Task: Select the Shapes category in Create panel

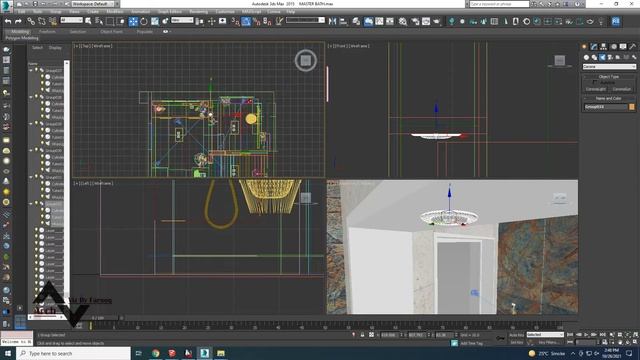Action: pos(594,58)
